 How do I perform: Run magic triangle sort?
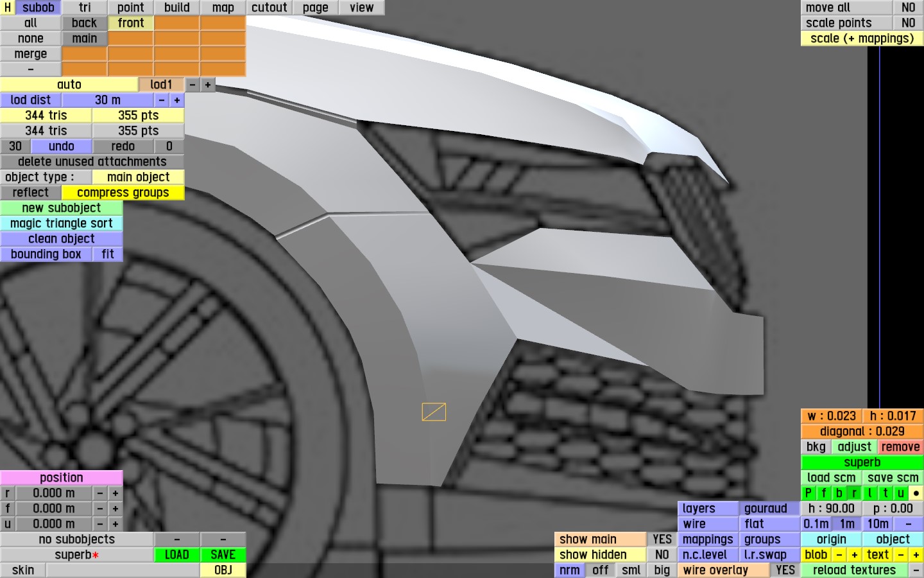(x=62, y=223)
